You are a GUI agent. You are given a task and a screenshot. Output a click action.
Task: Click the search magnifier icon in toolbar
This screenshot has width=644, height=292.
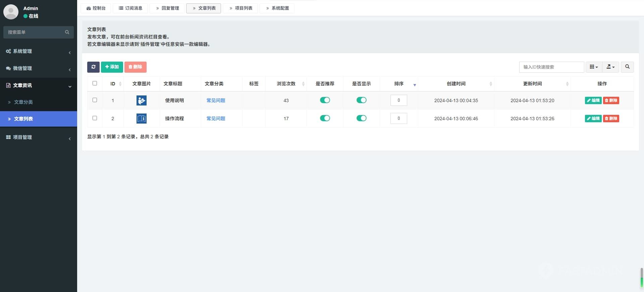(x=627, y=67)
